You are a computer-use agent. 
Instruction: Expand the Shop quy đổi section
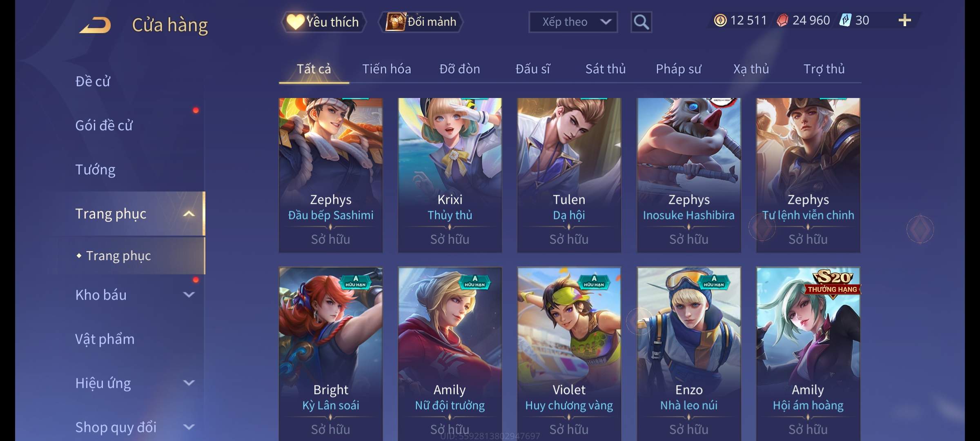(189, 427)
